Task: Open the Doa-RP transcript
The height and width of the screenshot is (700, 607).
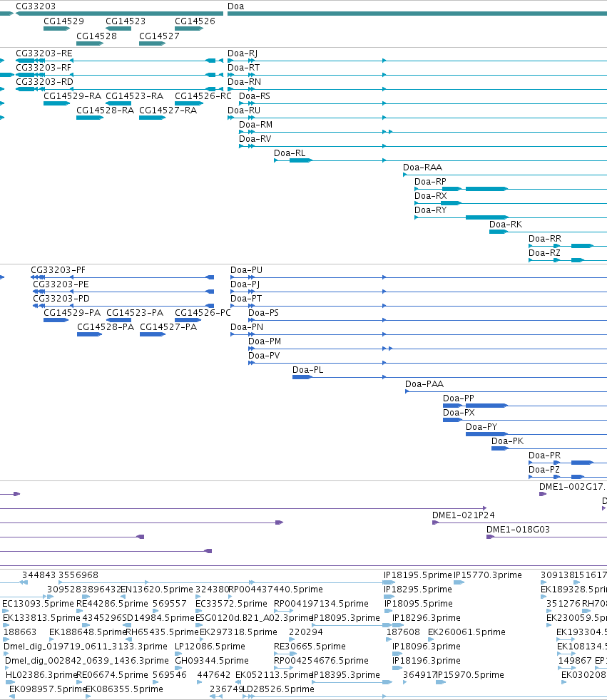Action: [430, 182]
